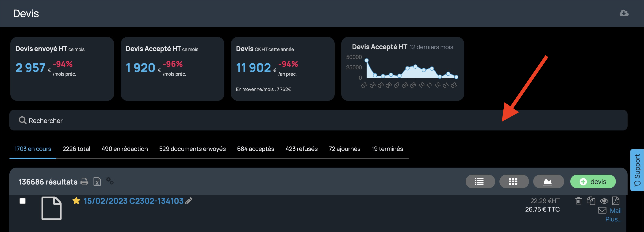Switch to grid view
The height and width of the screenshot is (232, 644).
click(x=514, y=181)
